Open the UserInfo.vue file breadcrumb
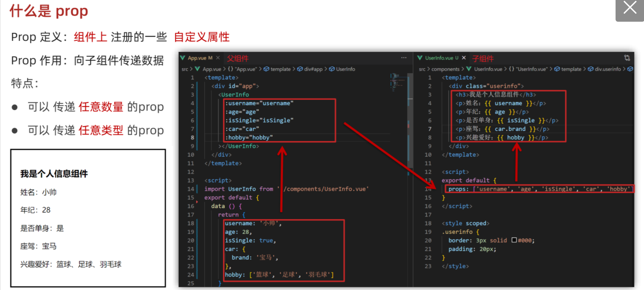Image resolution: width=644 pixels, height=290 pixels. pos(488,69)
